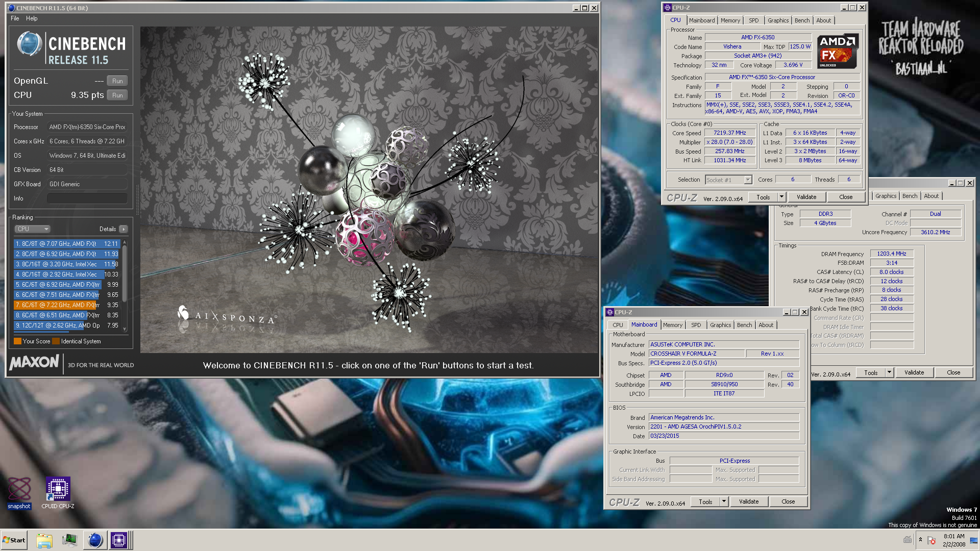The width and height of the screenshot is (980, 551).
Task: Open Tools dropdown arrow in CPU-Z Memory window
Action: tap(889, 373)
